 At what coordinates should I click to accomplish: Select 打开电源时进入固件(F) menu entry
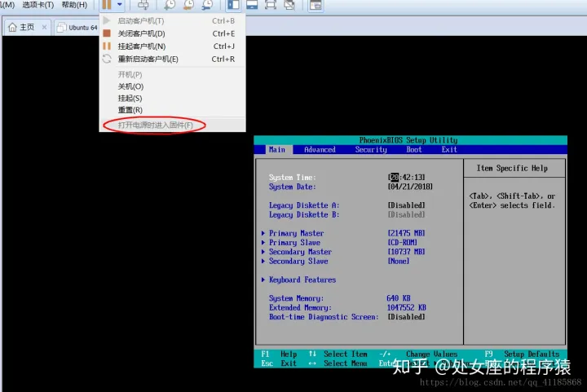[x=172, y=125]
